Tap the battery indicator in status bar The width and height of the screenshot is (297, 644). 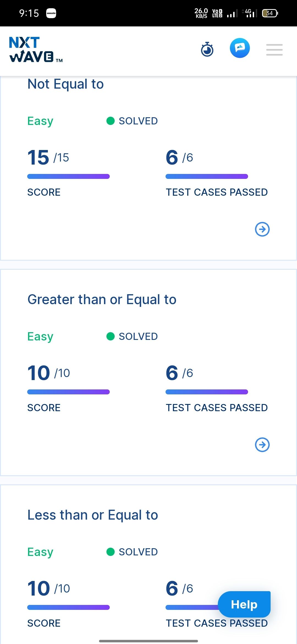[270, 13]
